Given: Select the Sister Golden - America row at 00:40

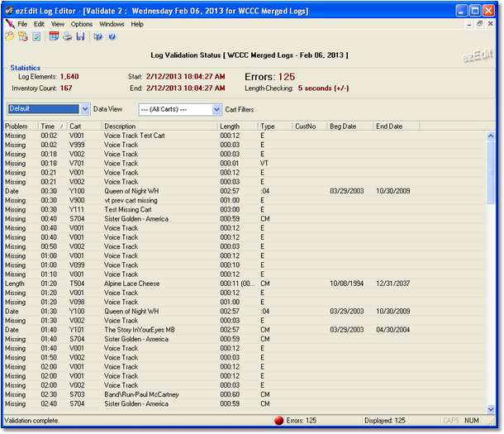Looking at the screenshot, I should coord(245,219).
